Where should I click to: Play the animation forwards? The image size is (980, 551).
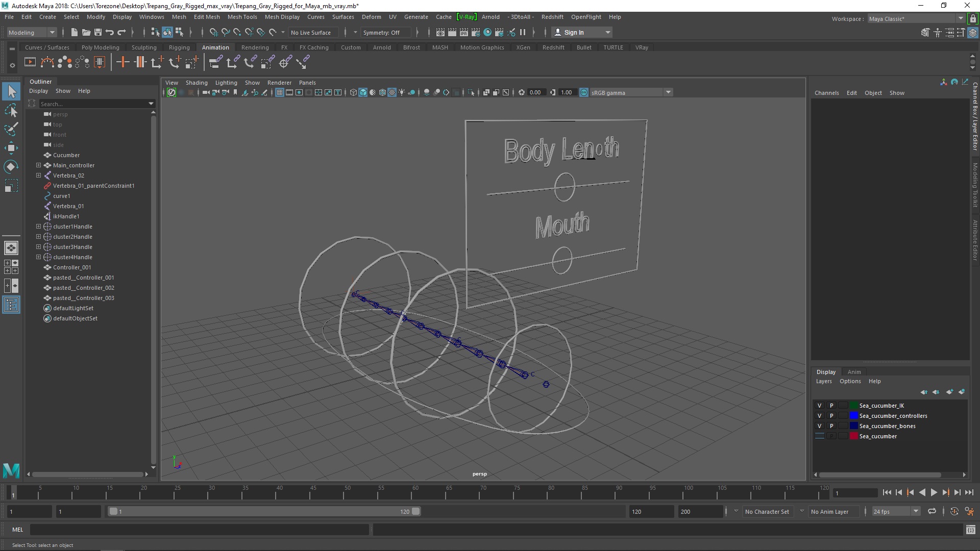(934, 492)
